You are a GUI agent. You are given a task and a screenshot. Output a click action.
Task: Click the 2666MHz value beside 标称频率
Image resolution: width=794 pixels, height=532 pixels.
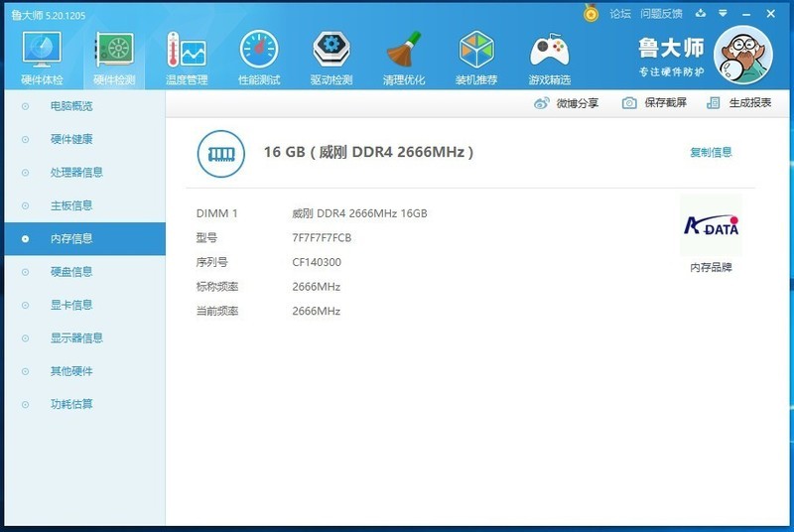316,287
